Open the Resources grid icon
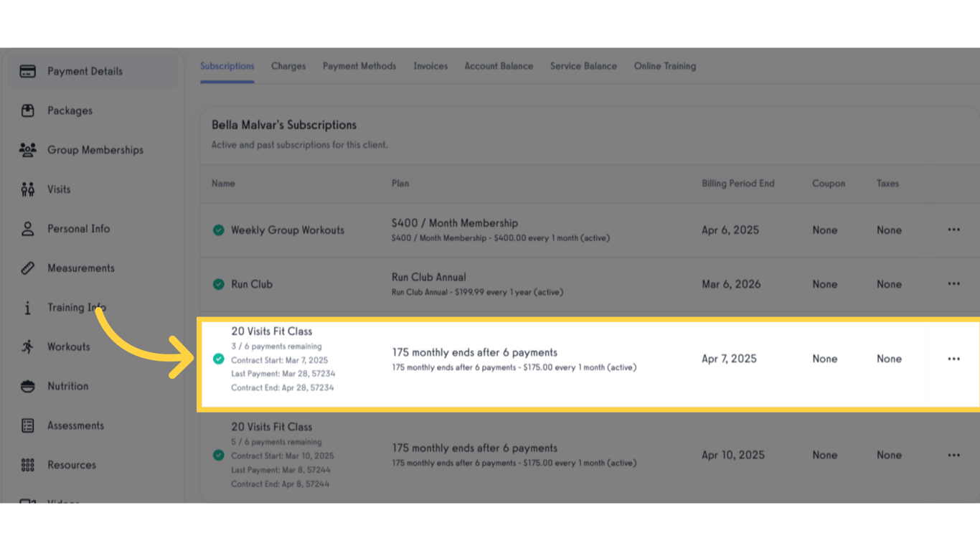This screenshot has width=980, height=551. (27, 465)
